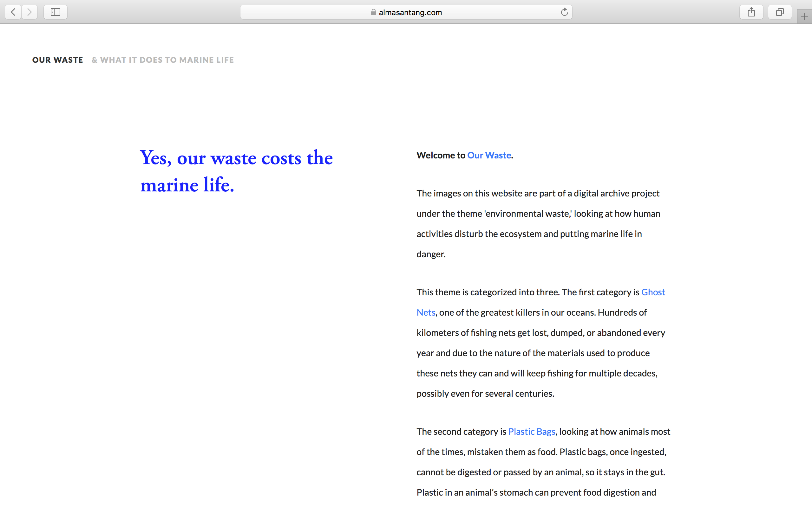This screenshot has height=507, width=812.
Task: Open the 'Ghost' link in the paragraph
Action: pyautogui.click(x=653, y=292)
